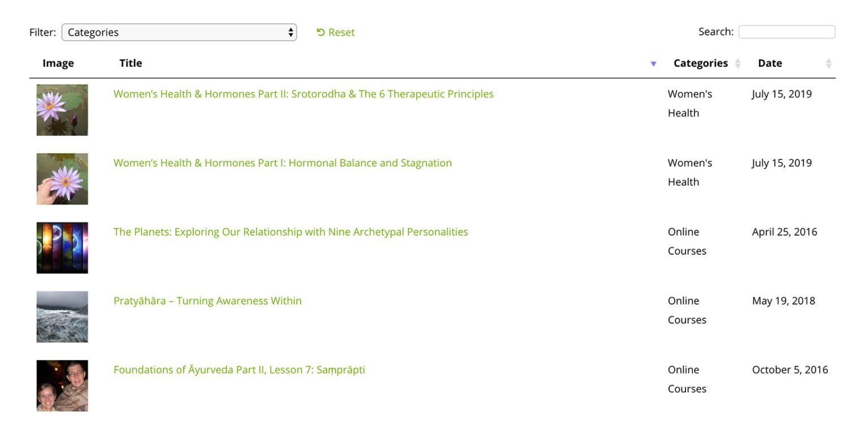Click the blue sort triangle on Title column
Viewport: 868px width, 421px height.
[654, 64]
